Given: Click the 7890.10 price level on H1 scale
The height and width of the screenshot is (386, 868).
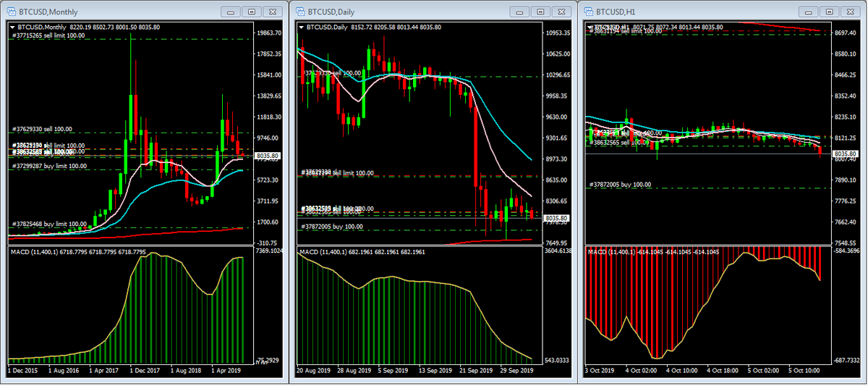Looking at the screenshot, I should (x=846, y=179).
